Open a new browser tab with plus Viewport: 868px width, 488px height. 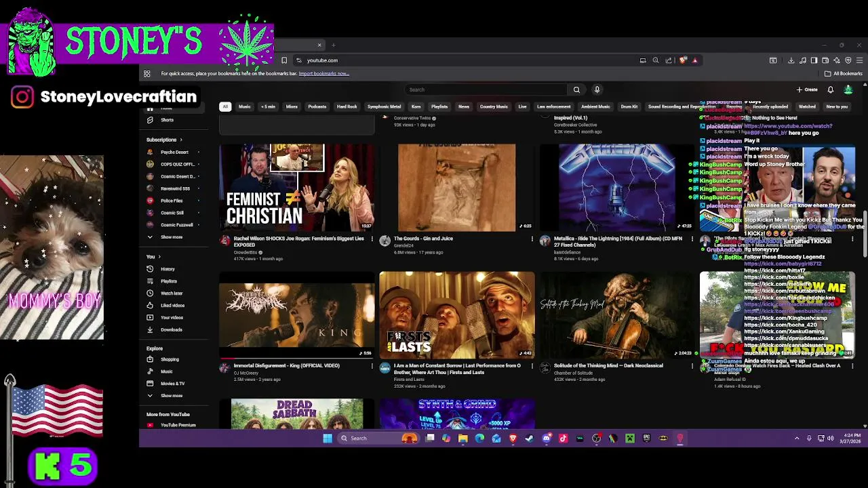(x=334, y=45)
